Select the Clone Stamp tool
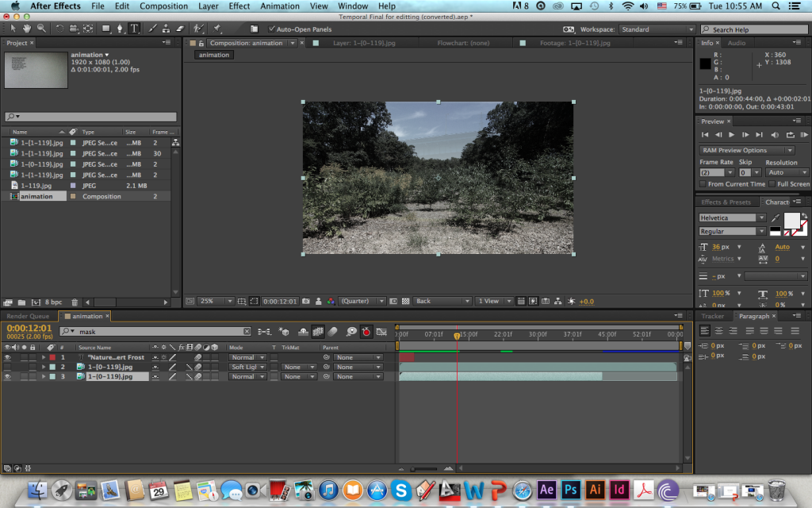This screenshot has height=508, width=812. tap(166, 29)
